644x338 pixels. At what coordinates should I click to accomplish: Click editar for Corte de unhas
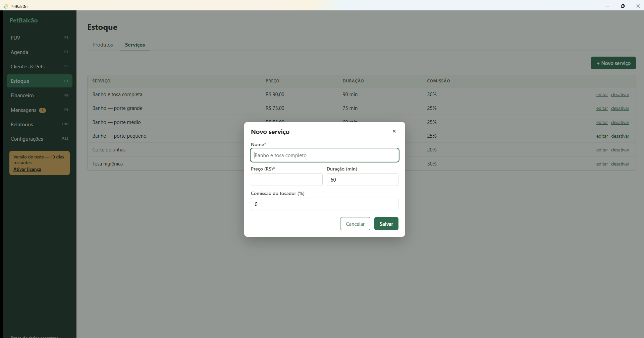click(x=602, y=150)
